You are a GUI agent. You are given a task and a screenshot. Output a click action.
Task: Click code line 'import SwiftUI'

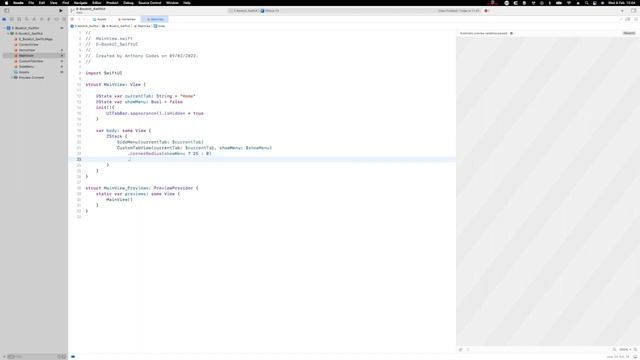pyautogui.click(x=104, y=73)
